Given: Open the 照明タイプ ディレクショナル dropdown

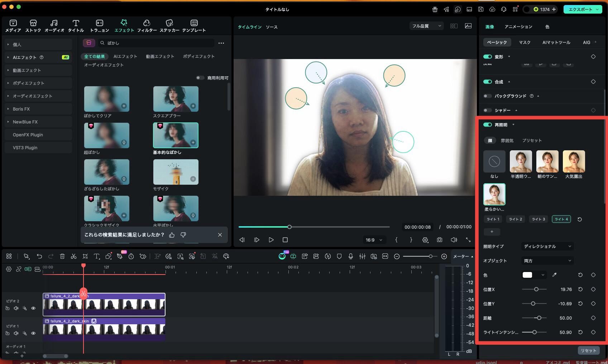Looking at the screenshot, I should coord(547,246).
